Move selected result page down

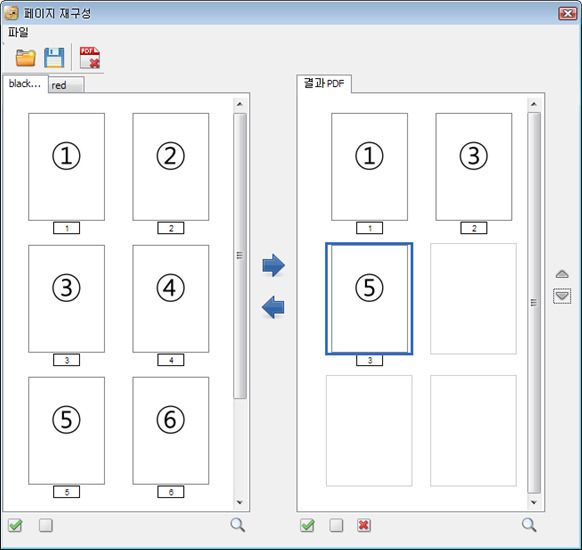[x=562, y=296]
